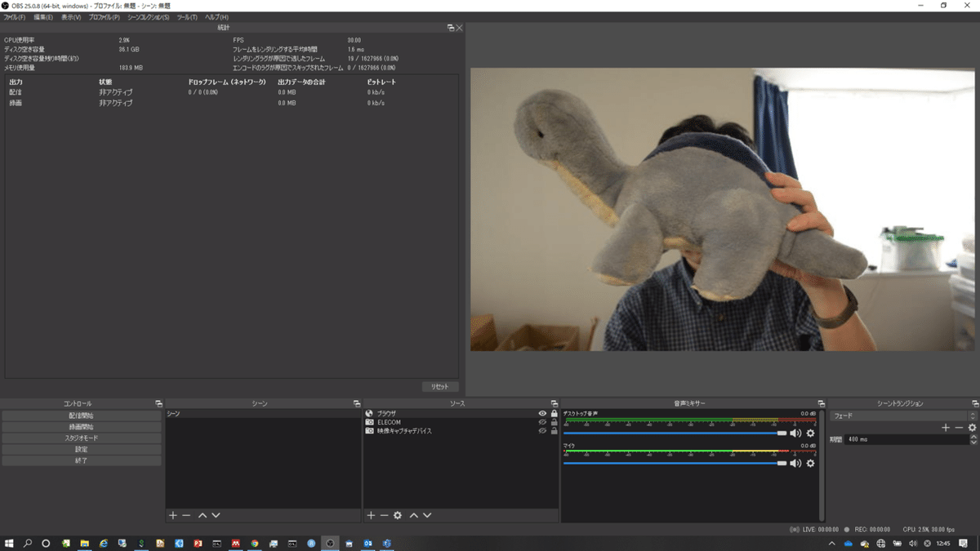Select the ELECOM source row

pyautogui.click(x=461, y=422)
